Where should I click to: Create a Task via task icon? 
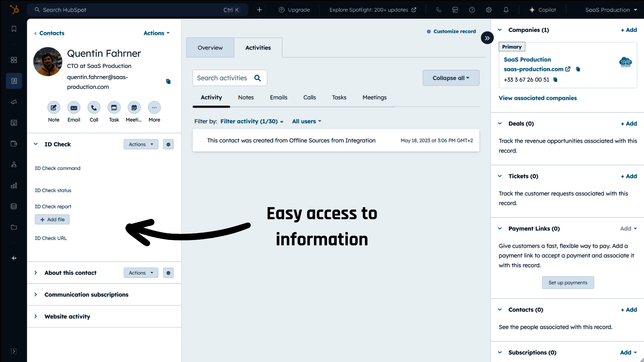coord(114,108)
